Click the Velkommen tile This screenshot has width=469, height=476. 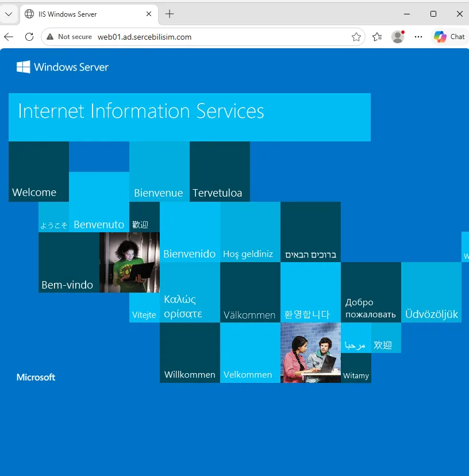[x=250, y=353]
